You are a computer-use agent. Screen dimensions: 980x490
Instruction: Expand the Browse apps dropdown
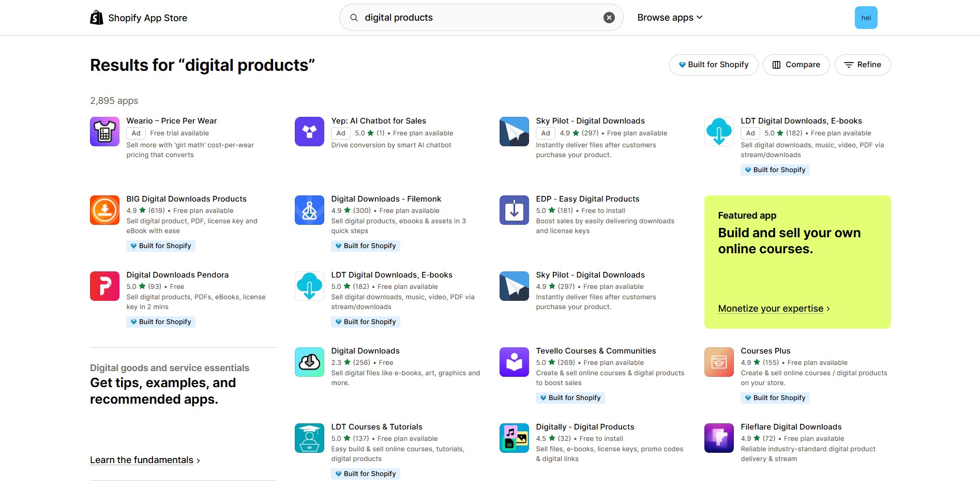click(x=669, y=17)
